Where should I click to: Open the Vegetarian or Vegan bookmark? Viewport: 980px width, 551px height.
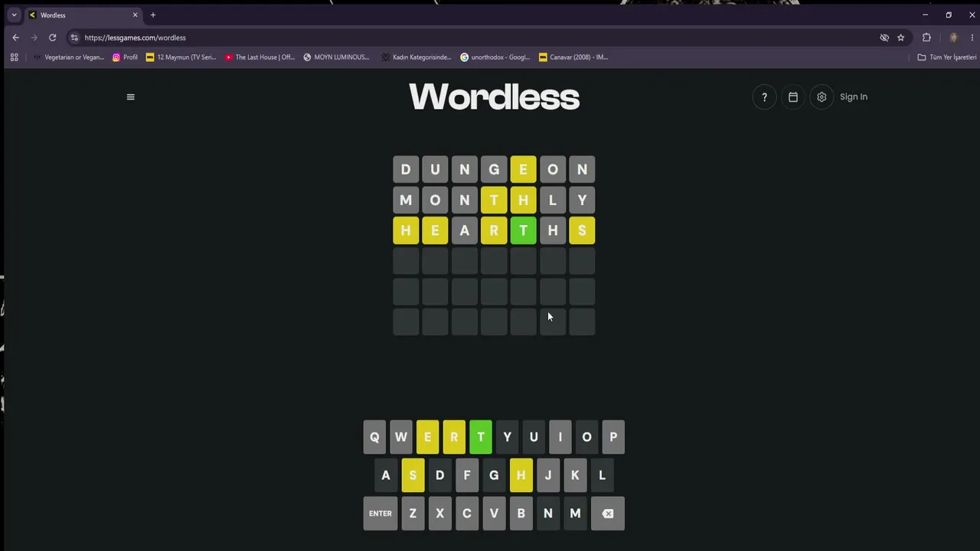click(69, 57)
